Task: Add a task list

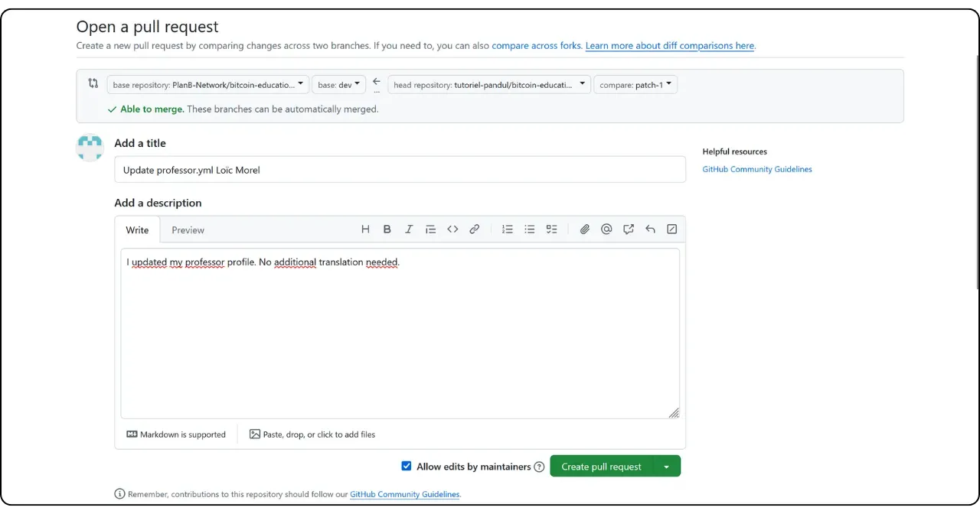Action: tap(551, 229)
